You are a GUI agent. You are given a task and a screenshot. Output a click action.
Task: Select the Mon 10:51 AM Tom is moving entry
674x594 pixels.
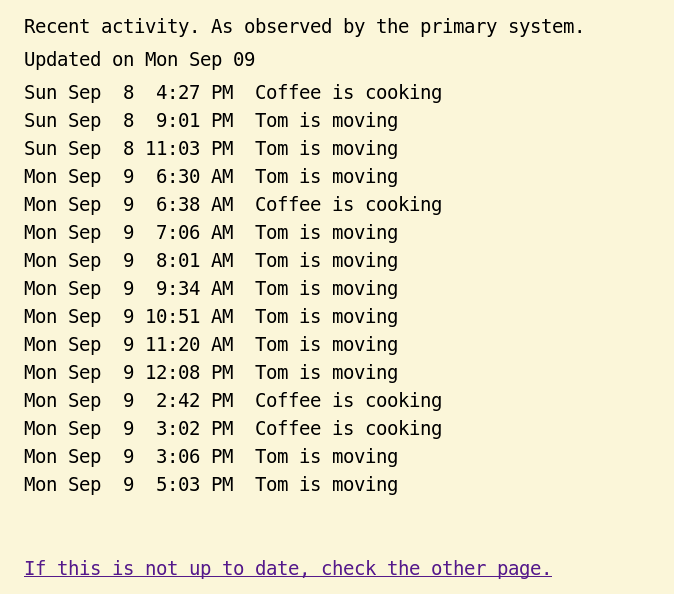(210, 317)
